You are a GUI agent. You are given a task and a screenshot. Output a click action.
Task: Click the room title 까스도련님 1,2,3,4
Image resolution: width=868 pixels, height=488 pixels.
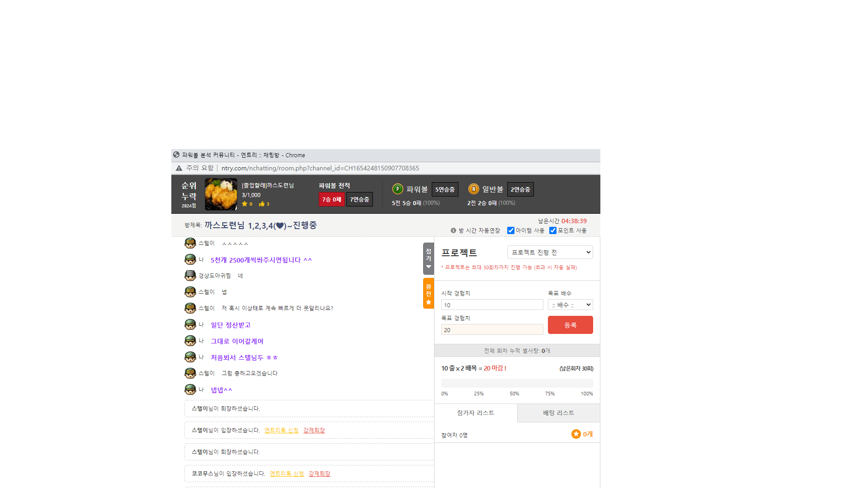(260, 225)
